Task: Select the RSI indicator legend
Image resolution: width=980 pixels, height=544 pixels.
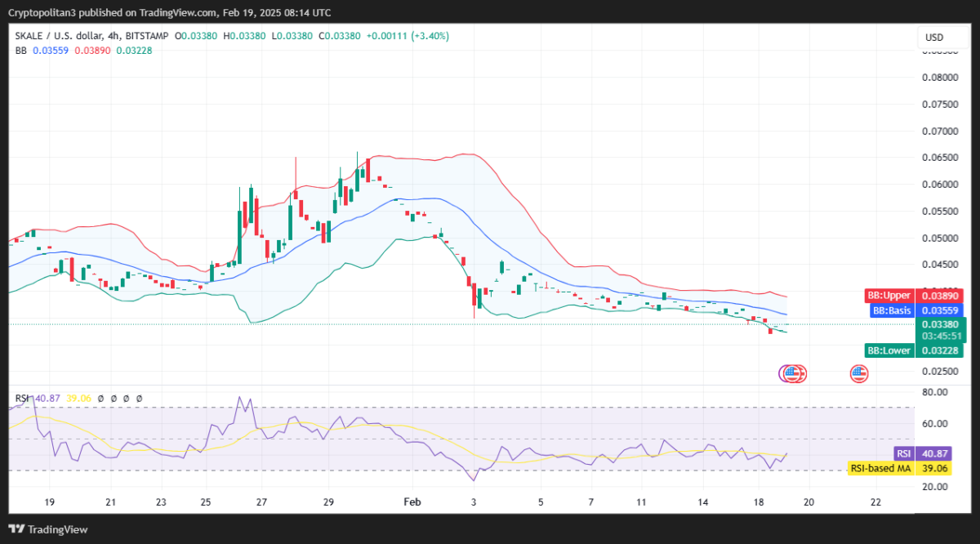Action: pos(21,399)
